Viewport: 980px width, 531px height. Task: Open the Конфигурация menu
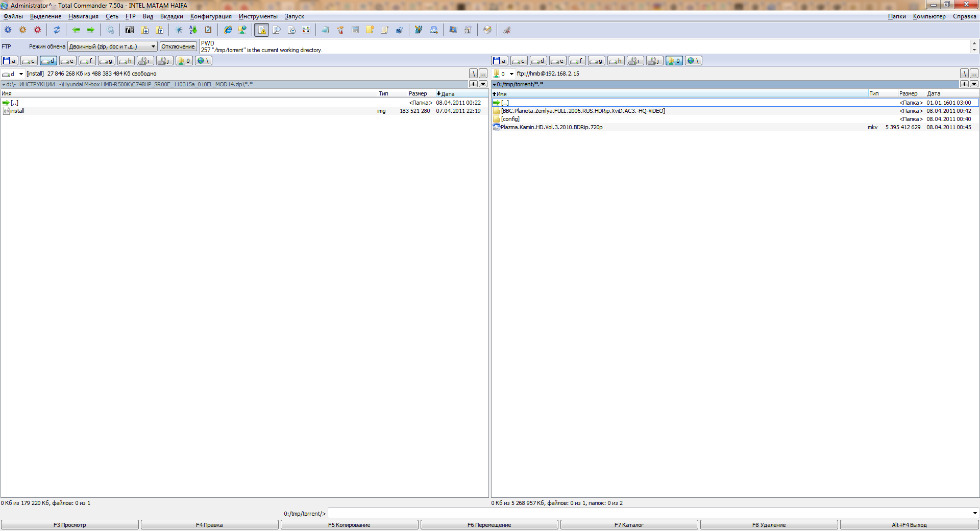(x=211, y=16)
